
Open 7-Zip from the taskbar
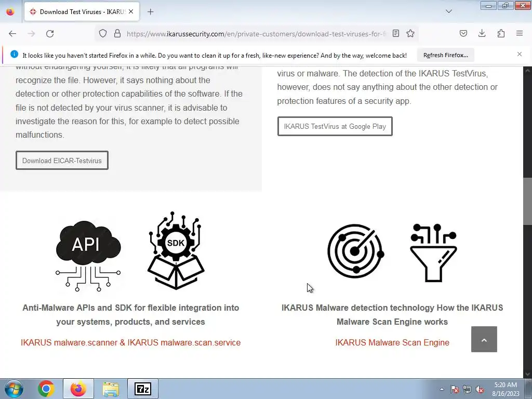[143, 389]
